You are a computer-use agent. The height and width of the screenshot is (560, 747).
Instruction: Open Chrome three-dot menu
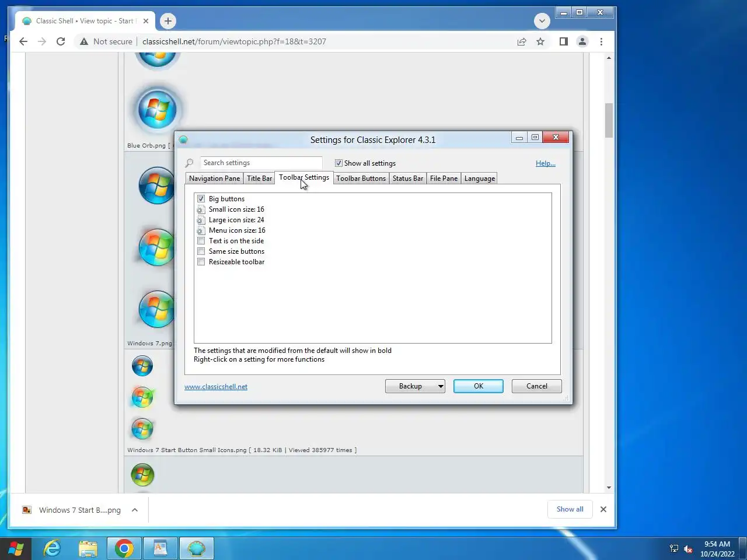pyautogui.click(x=601, y=41)
